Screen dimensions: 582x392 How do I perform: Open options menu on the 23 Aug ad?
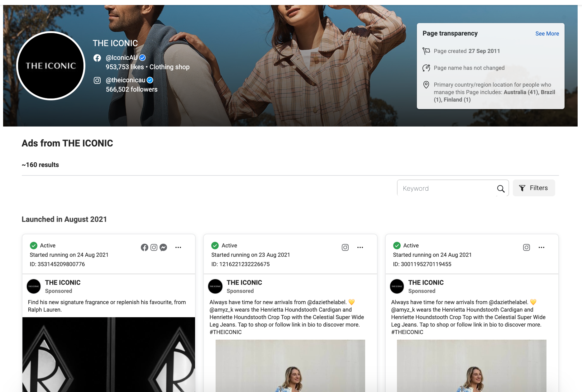(x=360, y=247)
